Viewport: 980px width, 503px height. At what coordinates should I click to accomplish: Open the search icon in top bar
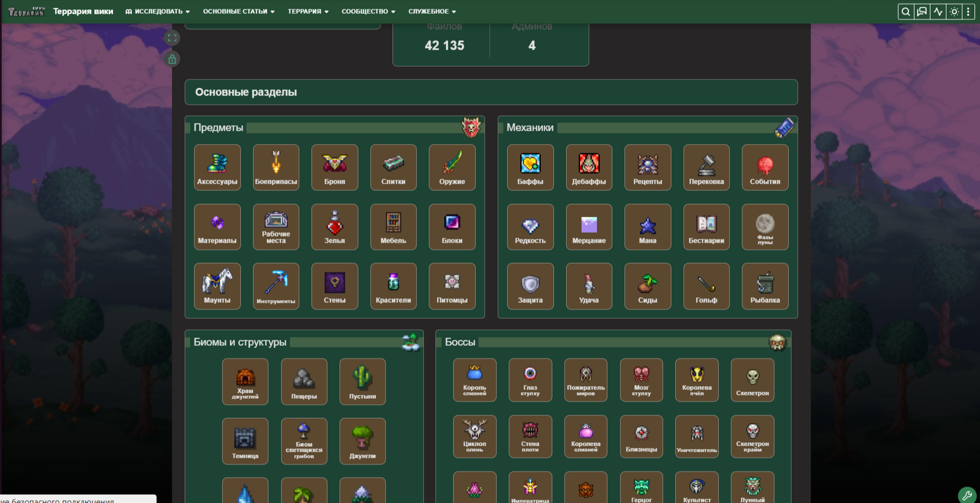(906, 12)
